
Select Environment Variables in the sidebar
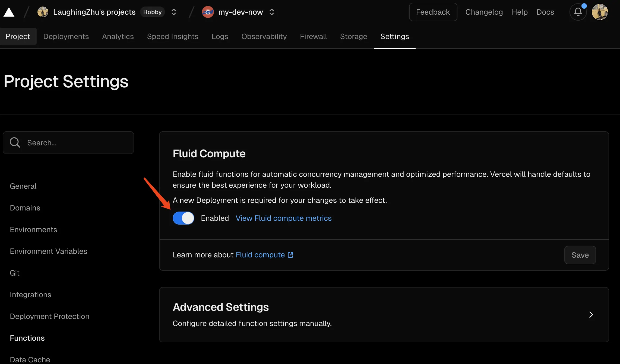click(49, 251)
